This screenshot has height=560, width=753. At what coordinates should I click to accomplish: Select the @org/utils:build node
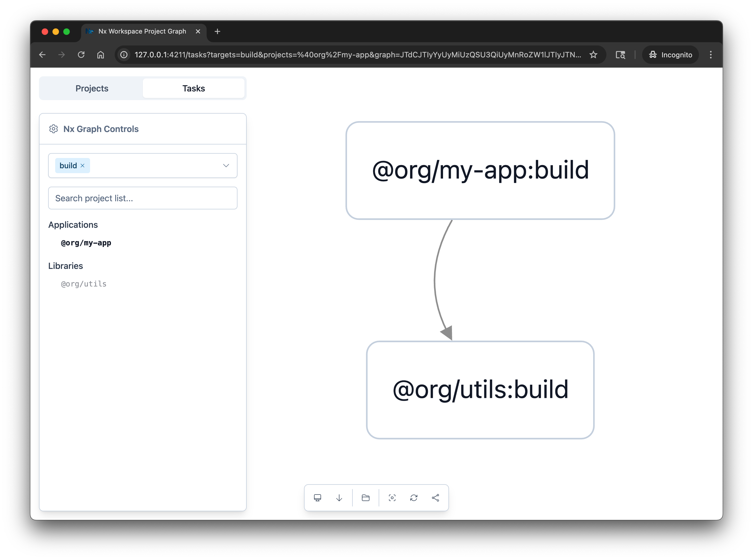(x=480, y=389)
